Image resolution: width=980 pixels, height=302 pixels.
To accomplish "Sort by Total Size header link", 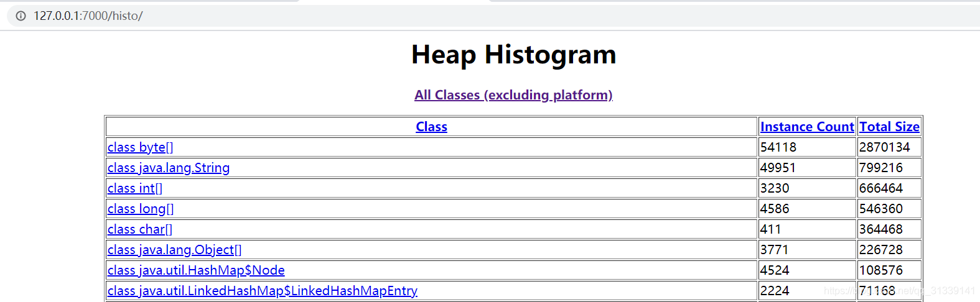I will click(x=889, y=127).
